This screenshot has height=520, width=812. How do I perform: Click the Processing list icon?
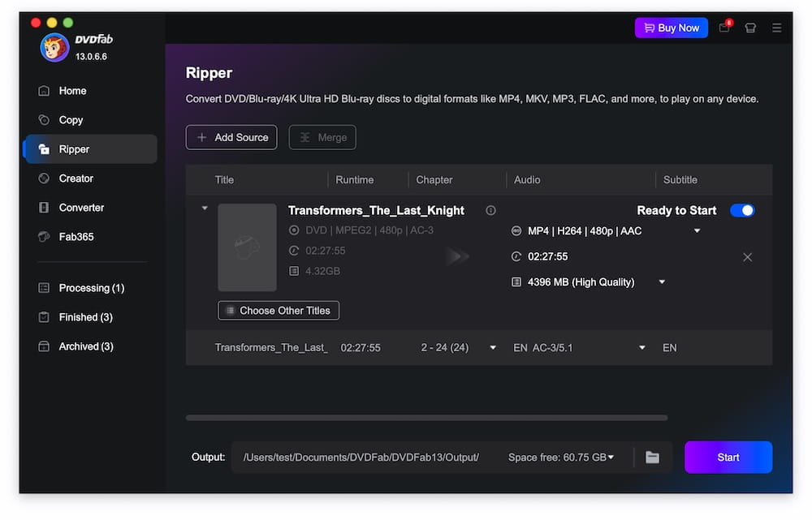(x=44, y=288)
